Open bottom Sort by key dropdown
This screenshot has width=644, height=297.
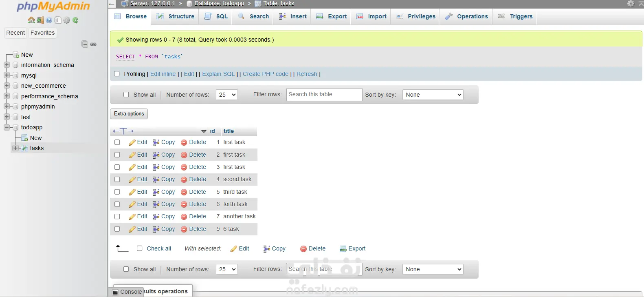click(433, 269)
